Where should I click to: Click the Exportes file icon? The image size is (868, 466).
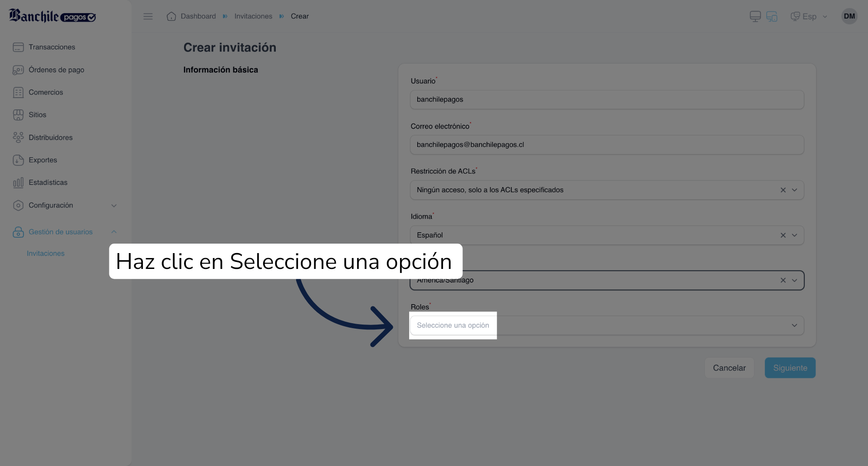18,160
